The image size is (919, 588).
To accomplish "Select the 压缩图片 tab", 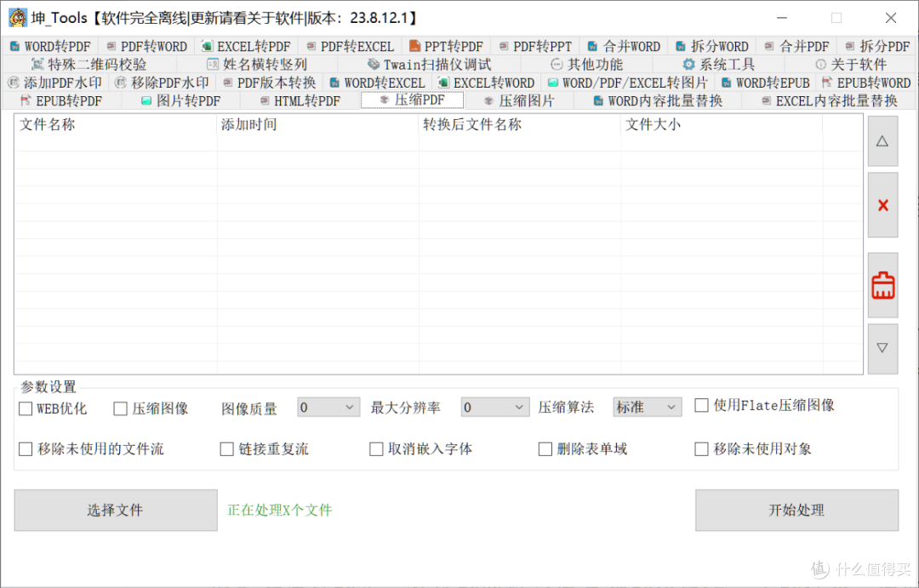I will pos(519,100).
